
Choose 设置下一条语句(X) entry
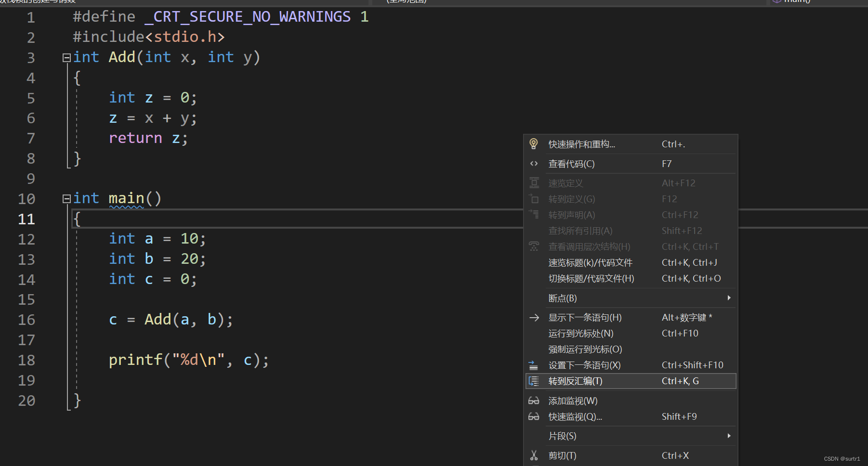tap(631, 365)
